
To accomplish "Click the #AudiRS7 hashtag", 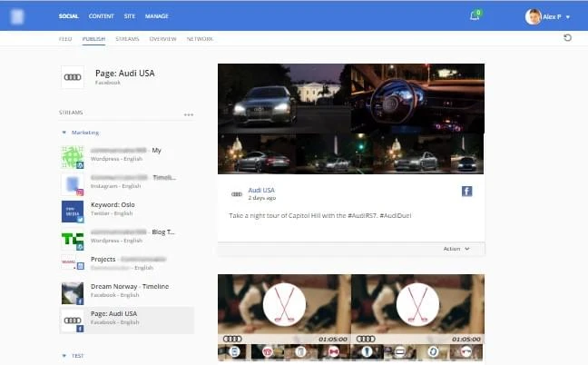I will coord(362,216).
